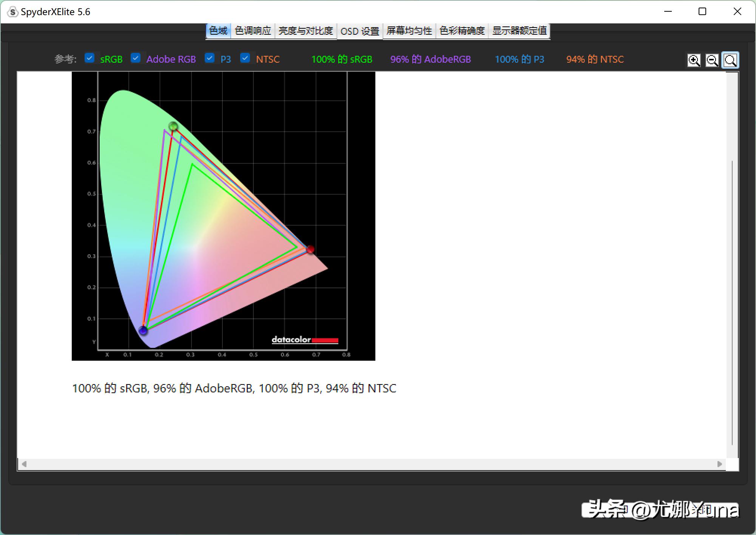756x535 pixels.
Task: Select the 色域 tab
Action: pos(218,31)
